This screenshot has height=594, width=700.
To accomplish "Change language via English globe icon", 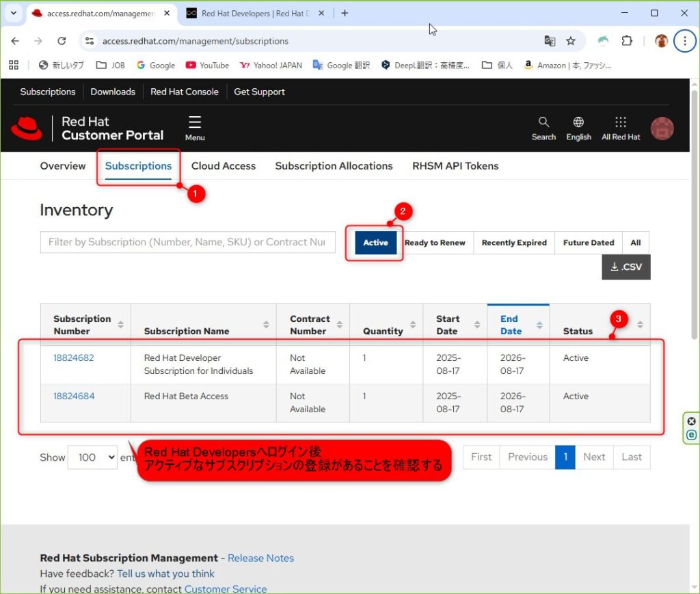I will pos(578,129).
